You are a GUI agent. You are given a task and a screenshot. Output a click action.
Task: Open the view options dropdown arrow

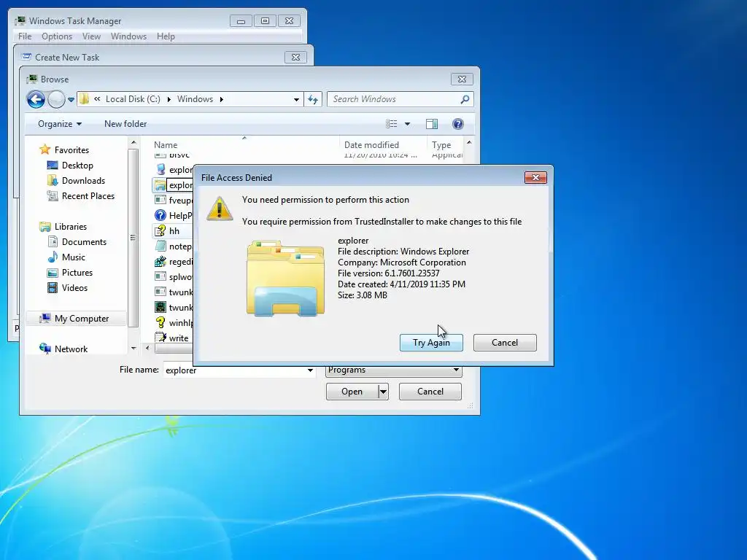(407, 124)
